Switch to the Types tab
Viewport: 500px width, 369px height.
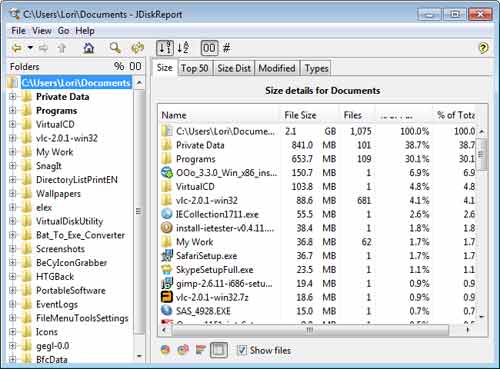point(316,69)
